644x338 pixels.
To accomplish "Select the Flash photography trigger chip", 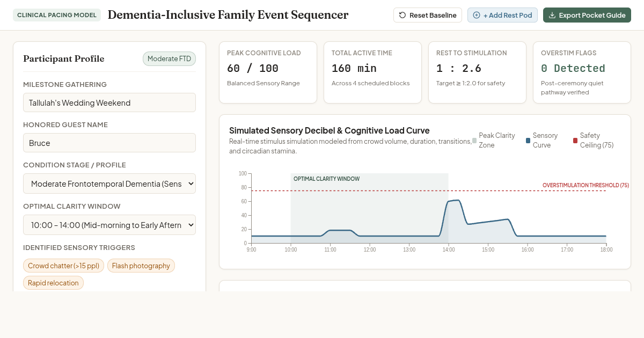I will (141, 266).
